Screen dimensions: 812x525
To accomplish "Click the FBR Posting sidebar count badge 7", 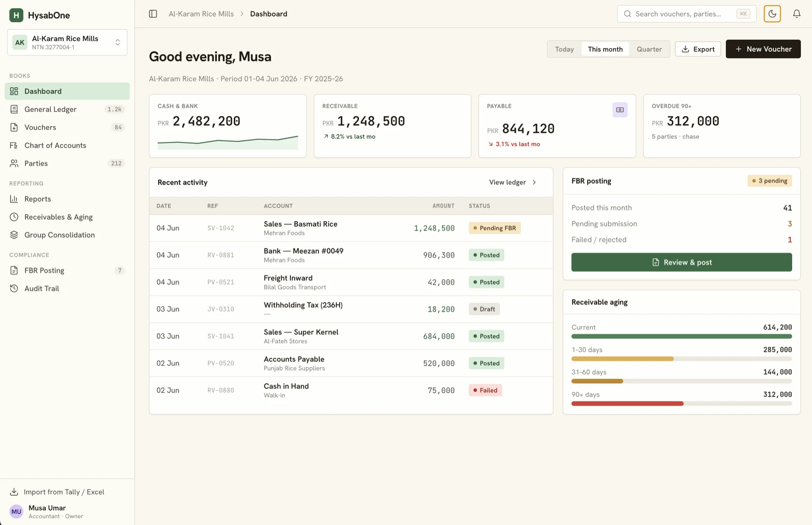I will [120, 270].
